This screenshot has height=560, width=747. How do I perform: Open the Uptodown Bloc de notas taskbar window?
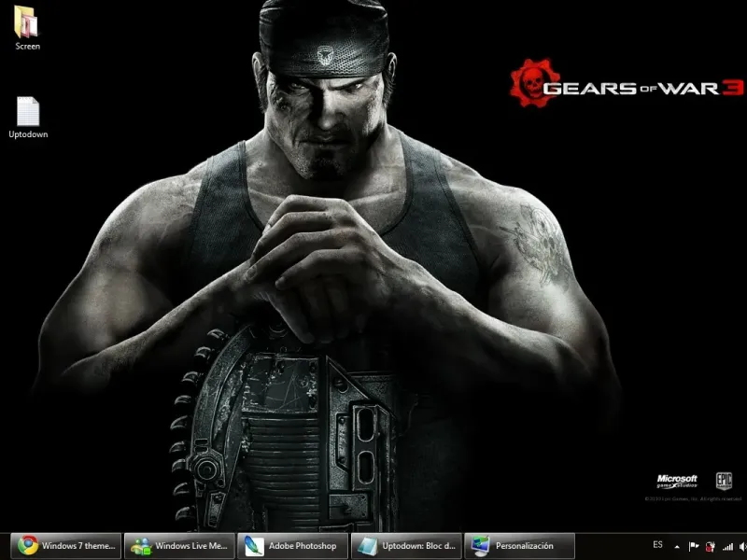pyautogui.click(x=406, y=546)
